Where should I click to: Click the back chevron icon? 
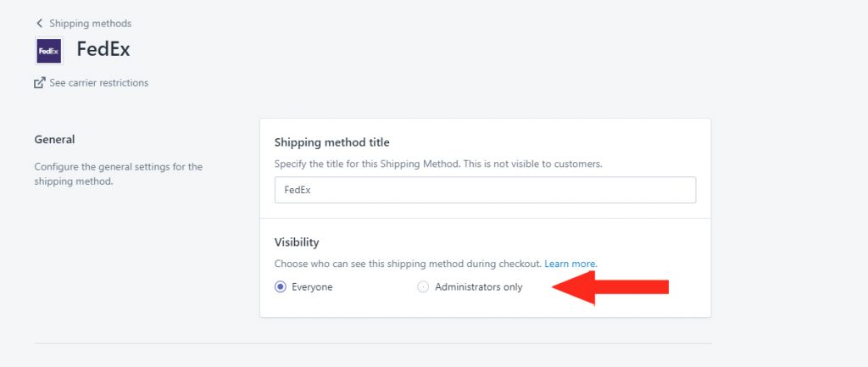(x=39, y=24)
